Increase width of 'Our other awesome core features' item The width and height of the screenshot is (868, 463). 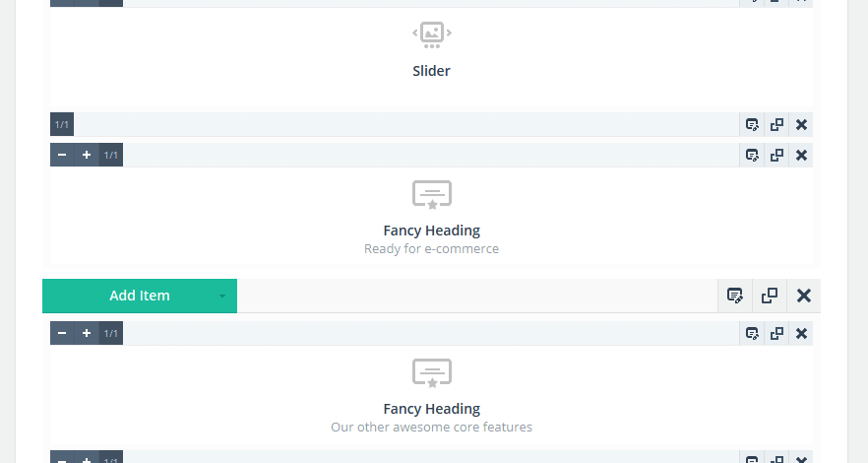click(87, 333)
